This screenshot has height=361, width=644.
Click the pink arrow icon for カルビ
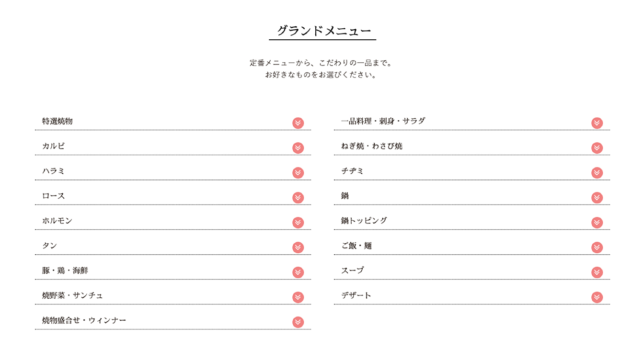coord(298,148)
